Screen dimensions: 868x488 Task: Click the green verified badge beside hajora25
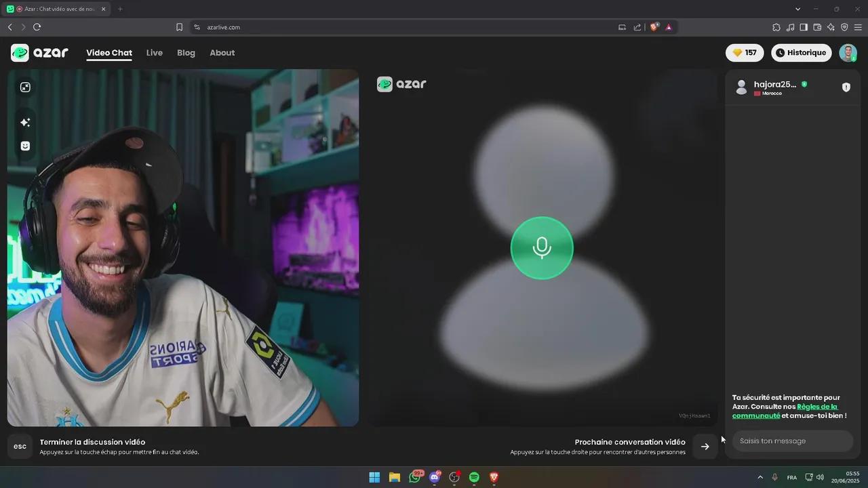804,84
